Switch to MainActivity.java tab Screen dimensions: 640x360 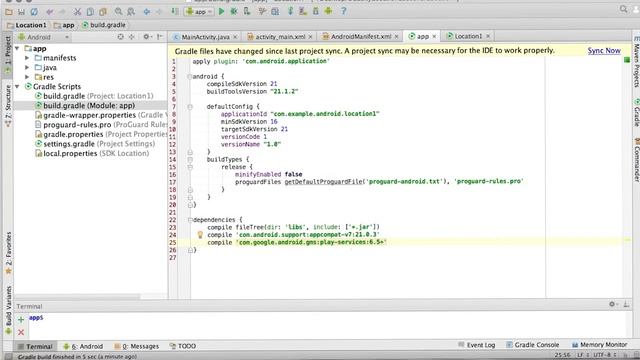(205, 37)
